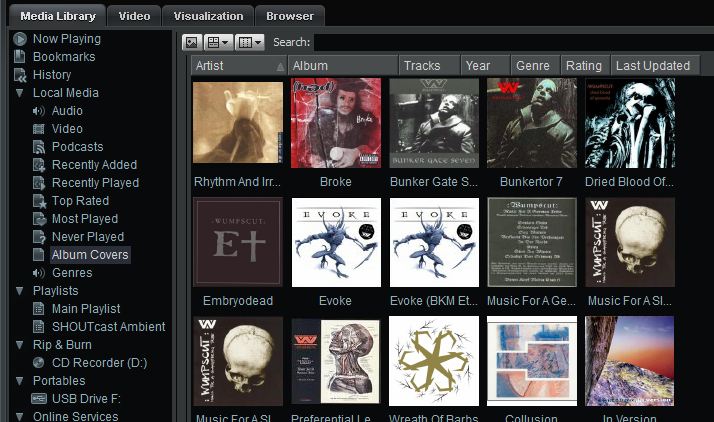
Task: Select Local Media in sidebar
Action: (x=66, y=93)
